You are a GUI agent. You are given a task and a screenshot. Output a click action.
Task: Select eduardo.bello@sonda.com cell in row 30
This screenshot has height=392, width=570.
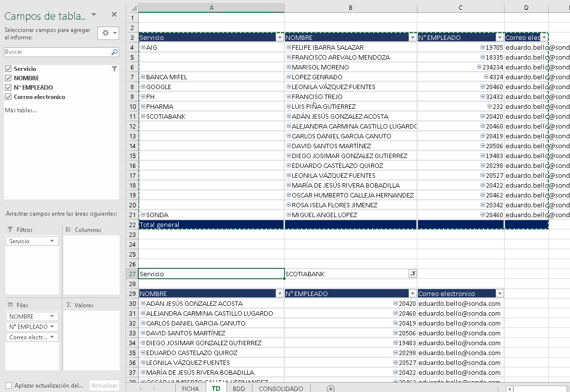tap(461, 303)
